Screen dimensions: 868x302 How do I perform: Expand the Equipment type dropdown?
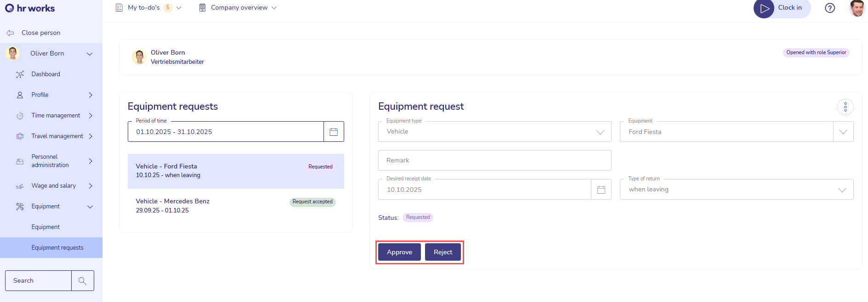[600, 132]
